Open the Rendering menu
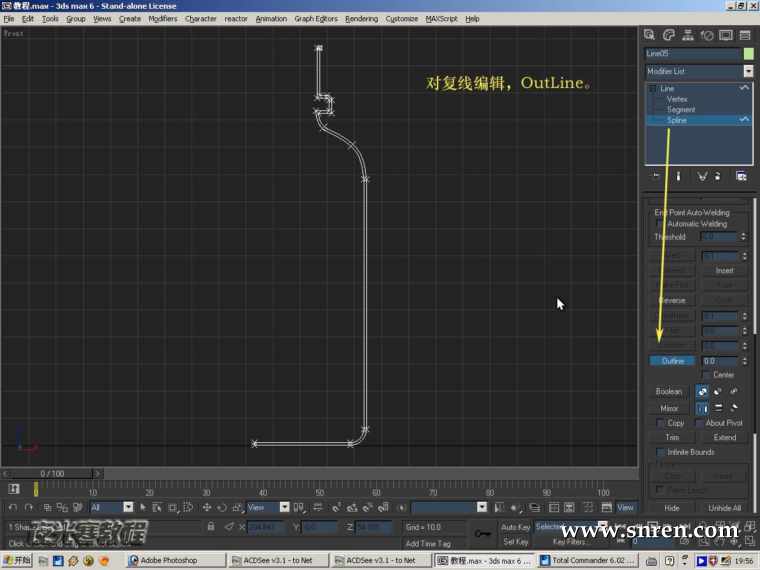Screen dimensions: 760x570 [x=361, y=18]
